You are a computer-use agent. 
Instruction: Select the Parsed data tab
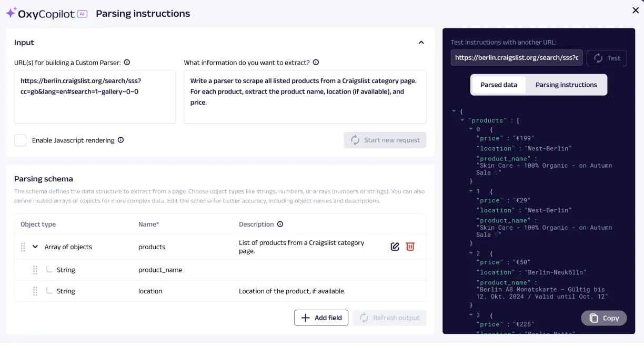[x=499, y=85]
